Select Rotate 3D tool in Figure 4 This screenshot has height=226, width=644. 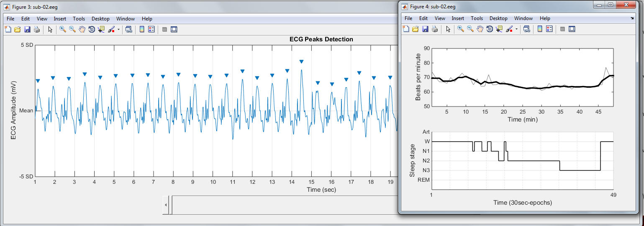click(490, 29)
